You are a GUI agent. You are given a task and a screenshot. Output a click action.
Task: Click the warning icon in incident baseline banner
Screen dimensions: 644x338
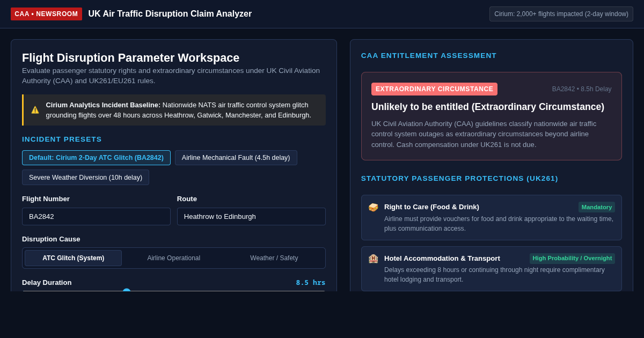pyautogui.click(x=35, y=110)
